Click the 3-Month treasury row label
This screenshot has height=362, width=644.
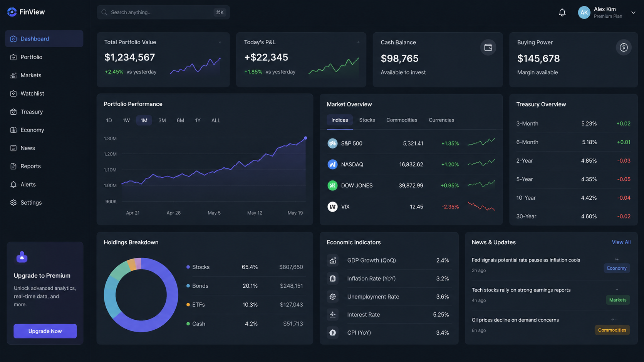pyautogui.click(x=527, y=123)
